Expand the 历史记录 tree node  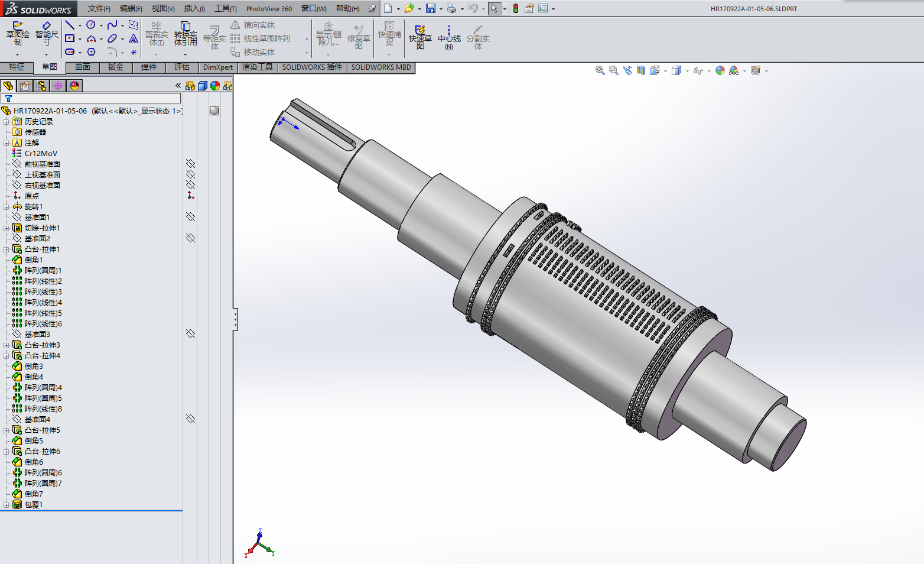(6, 121)
